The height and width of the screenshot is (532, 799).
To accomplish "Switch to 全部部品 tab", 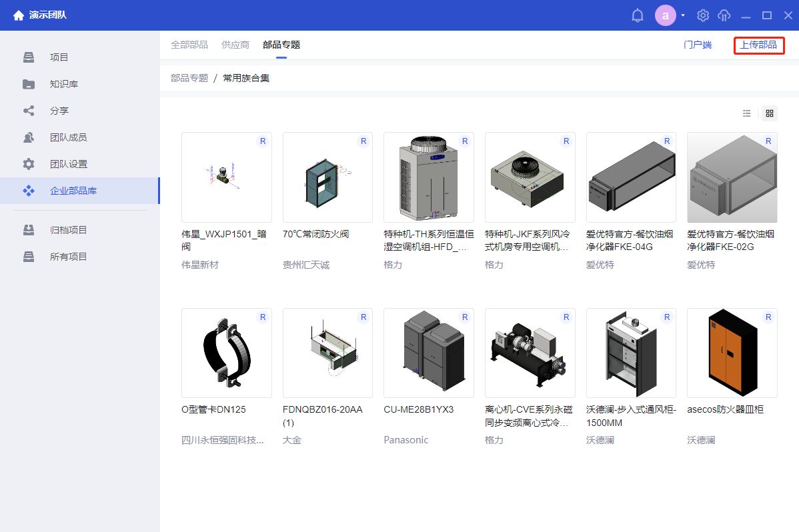I will click(x=189, y=45).
